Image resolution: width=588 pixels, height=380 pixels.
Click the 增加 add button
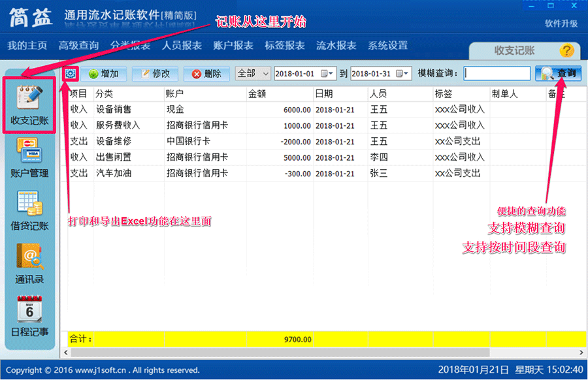(103, 74)
